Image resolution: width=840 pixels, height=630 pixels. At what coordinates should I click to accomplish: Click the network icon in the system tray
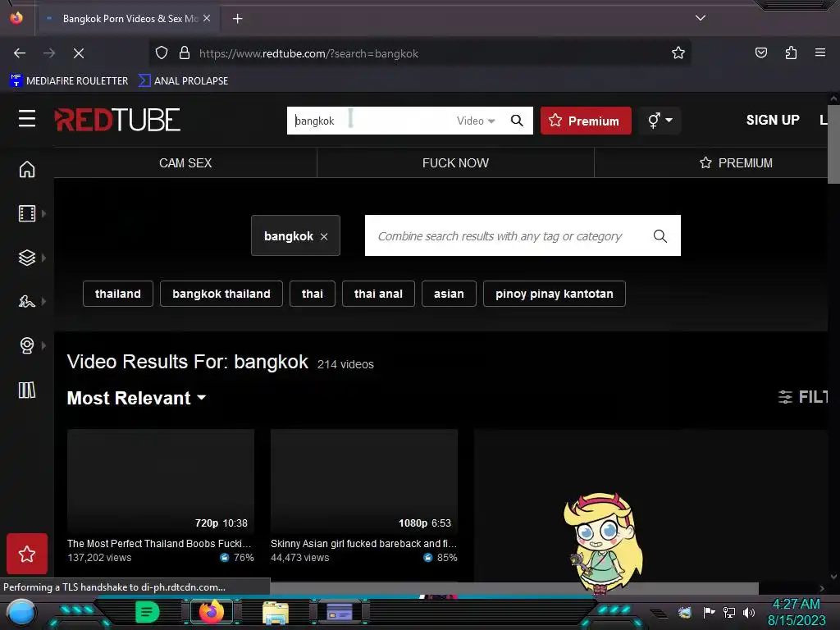(728, 612)
